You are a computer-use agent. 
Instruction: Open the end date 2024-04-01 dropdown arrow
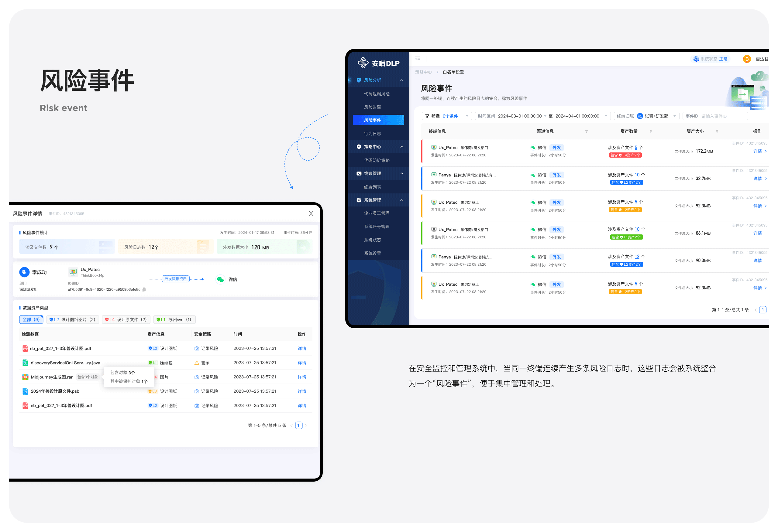click(x=606, y=116)
